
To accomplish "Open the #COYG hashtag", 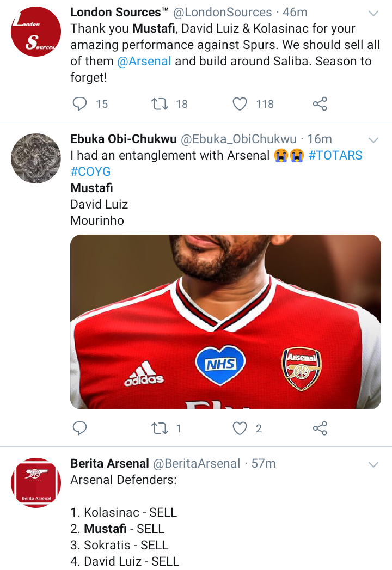I will (x=90, y=171).
